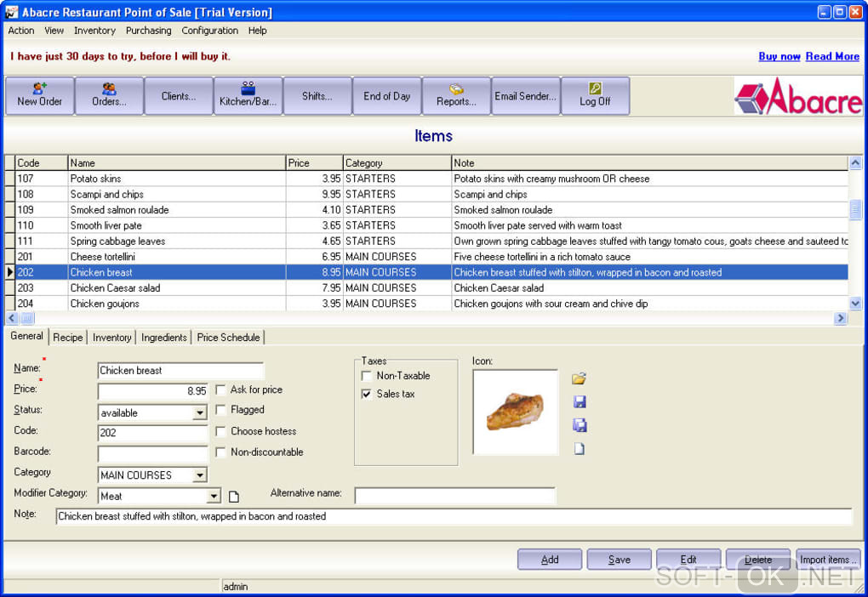Switch to the Inventory tab below the grid
868x597 pixels.
pos(111,337)
